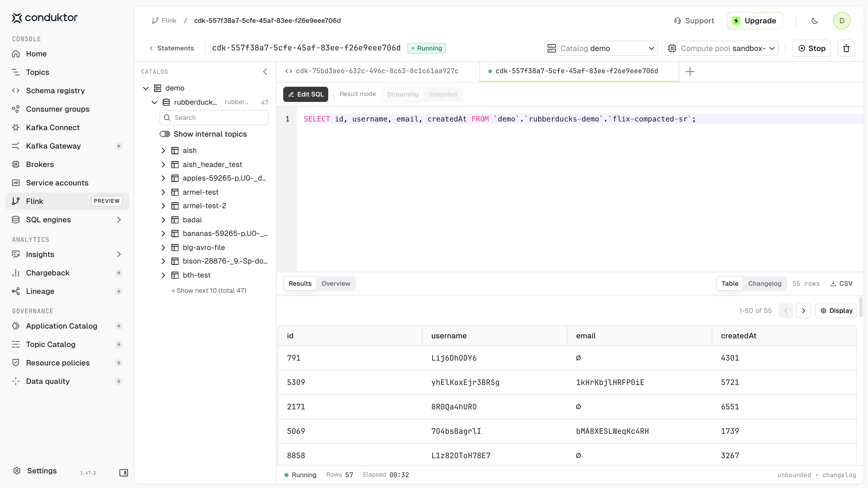The height and width of the screenshot is (488, 868).
Task: Expand the armel-test table
Action: click(163, 192)
